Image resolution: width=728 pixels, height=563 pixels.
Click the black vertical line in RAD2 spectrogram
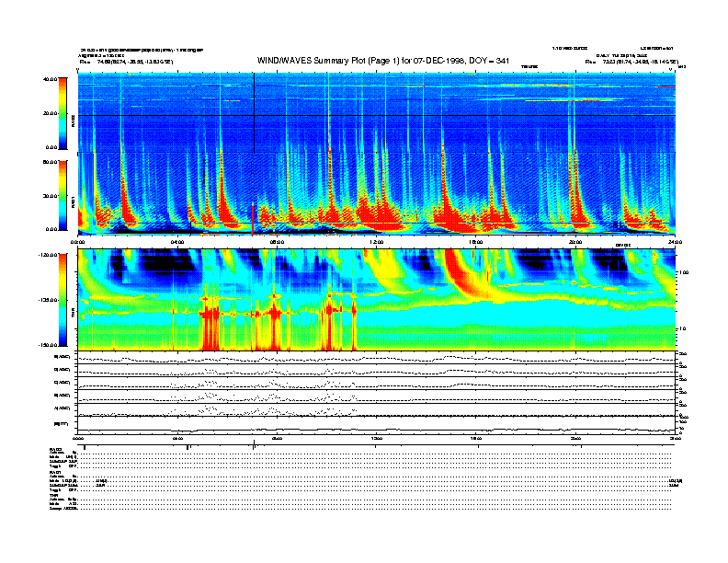[x=254, y=113]
